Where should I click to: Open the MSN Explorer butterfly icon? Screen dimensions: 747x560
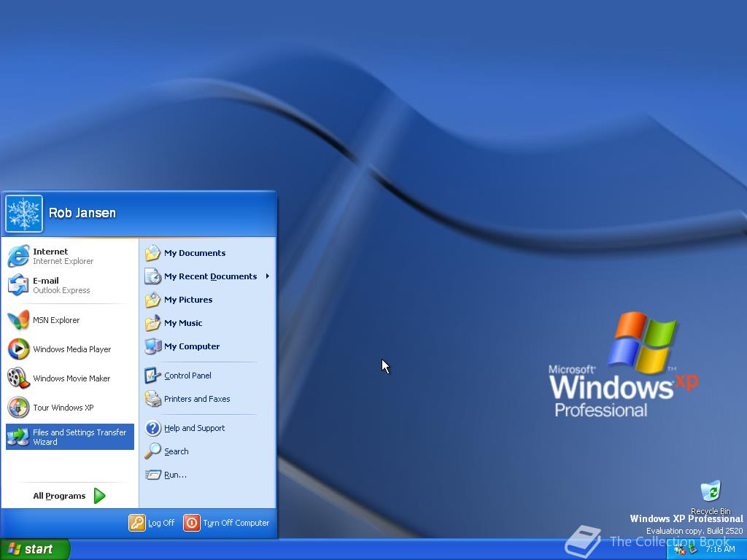[18, 320]
